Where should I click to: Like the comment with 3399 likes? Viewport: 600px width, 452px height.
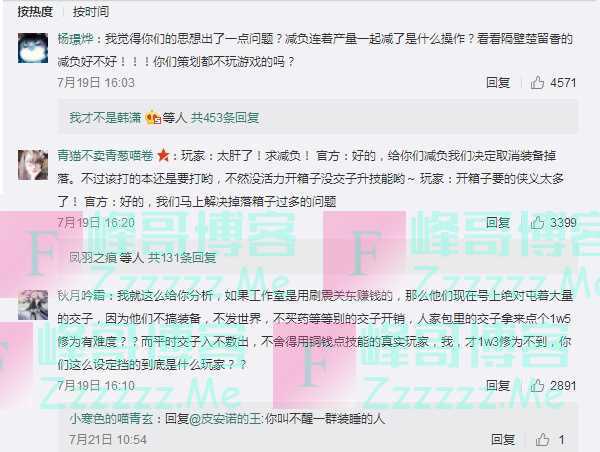(537, 222)
